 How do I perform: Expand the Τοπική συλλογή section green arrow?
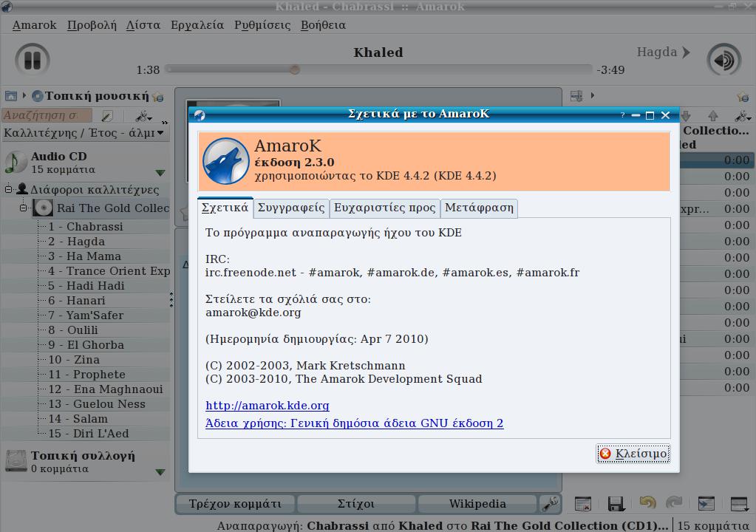[x=160, y=472]
